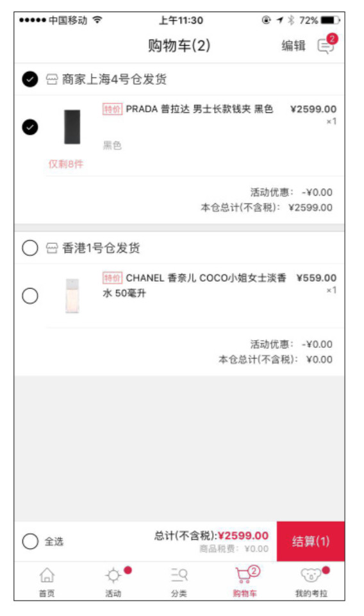Check the CHANEL perfume item checkbox

[30, 296]
